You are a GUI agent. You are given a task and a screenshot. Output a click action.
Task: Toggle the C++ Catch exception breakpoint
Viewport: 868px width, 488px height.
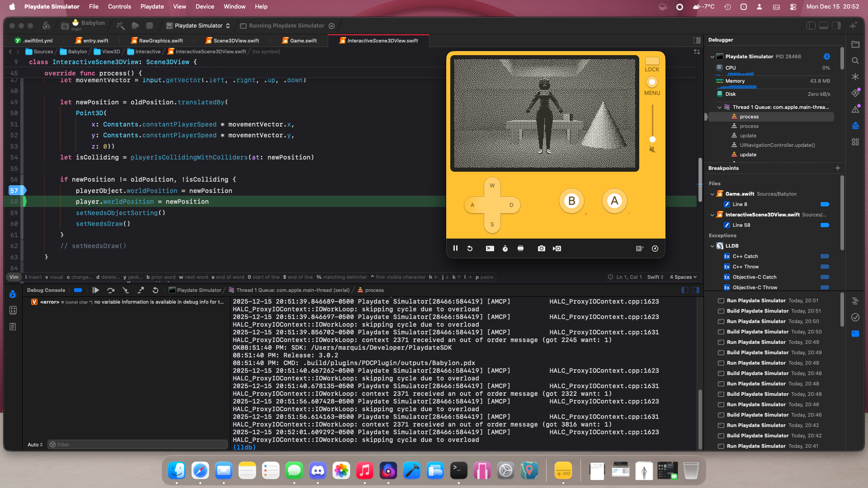pos(825,256)
